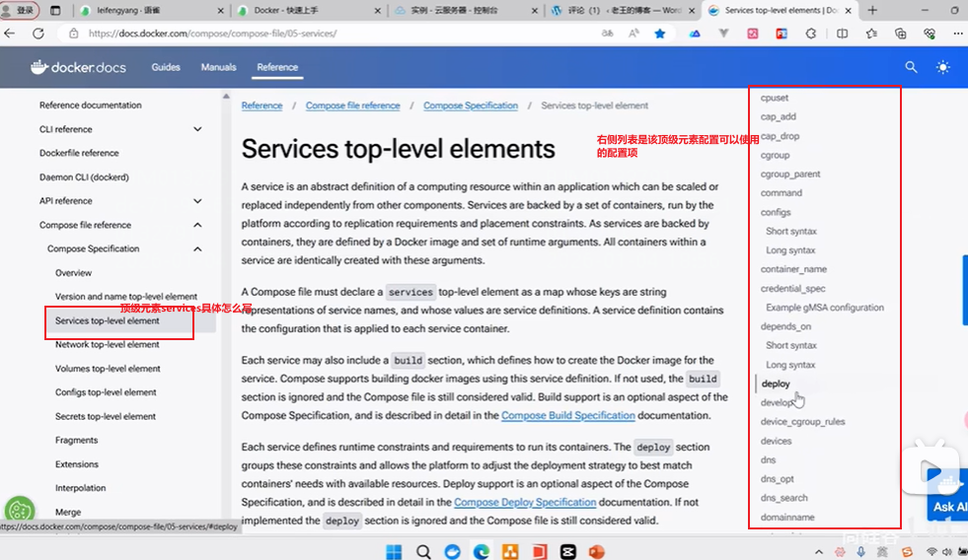Viewport: 968px width, 560px height.
Task: Click the Compose Specification breadcrumb
Action: click(x=471, y=105)
